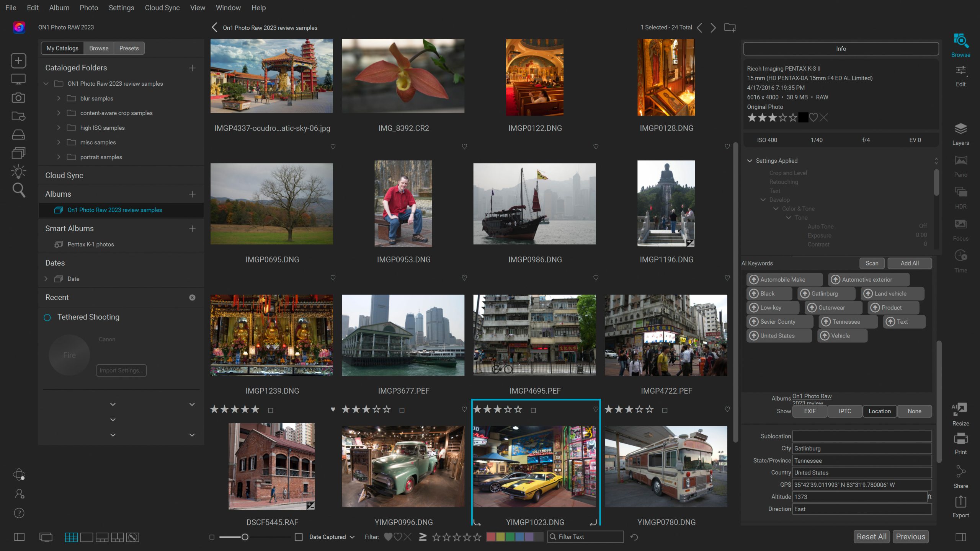Click the Reset All button
This screenshot has width=980, height=551.
872,536
